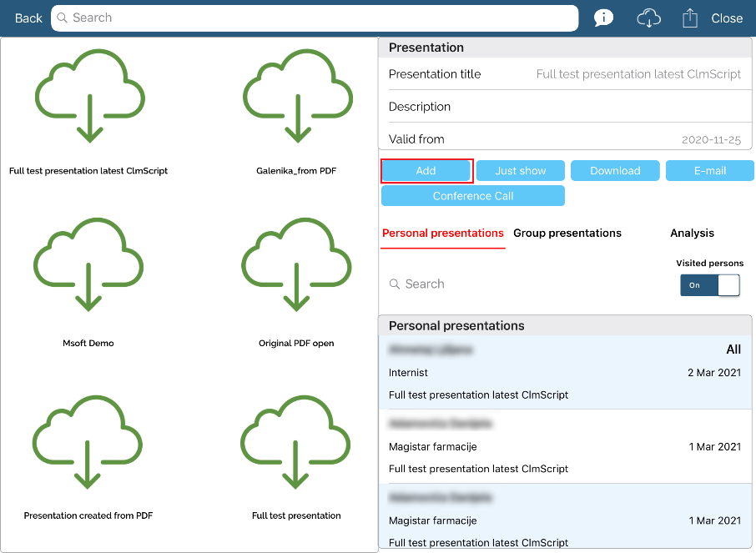Image resolution: width=756 pixels, height=553 pixels.
Task: Select Full test presentation latest ClmScript thumbnail
Action: [88, 96]
